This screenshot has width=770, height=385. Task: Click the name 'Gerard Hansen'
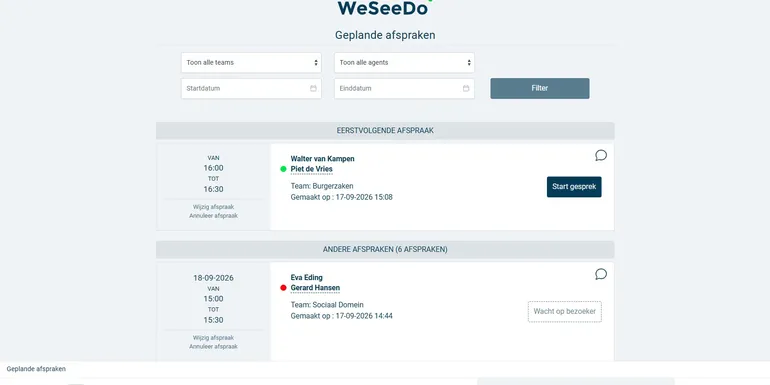pos(315,288)
